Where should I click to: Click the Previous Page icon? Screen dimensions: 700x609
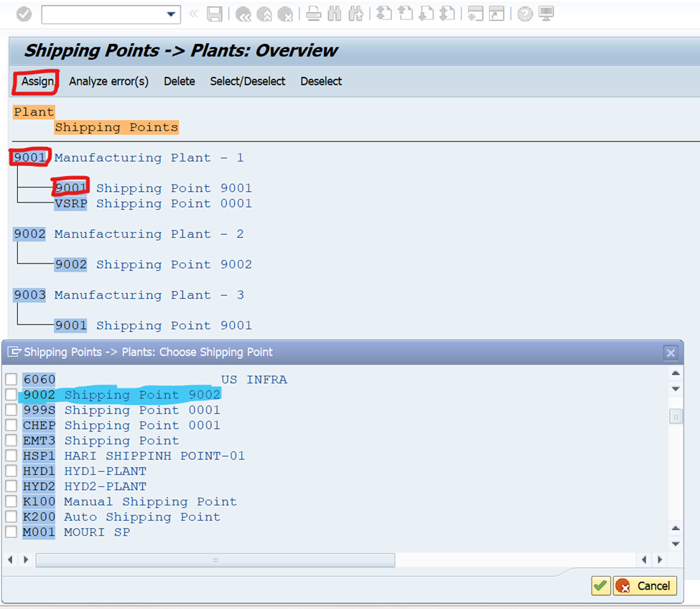tap(406, 14)
